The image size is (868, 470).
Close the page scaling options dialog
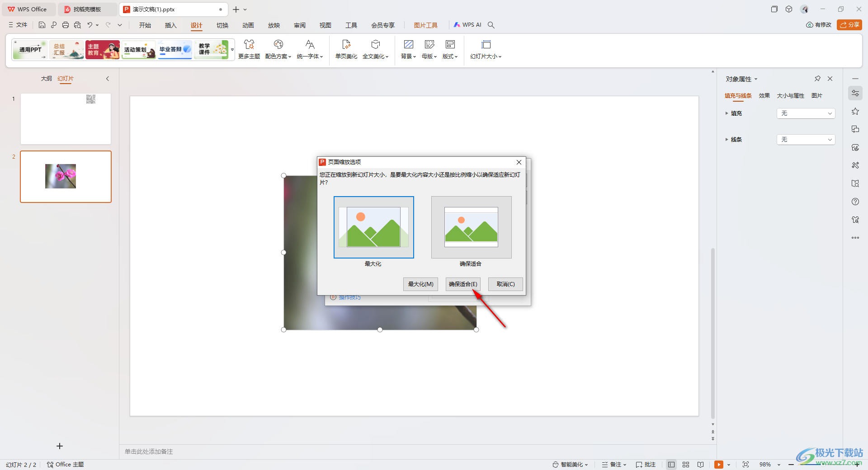[x=519, y=162]
